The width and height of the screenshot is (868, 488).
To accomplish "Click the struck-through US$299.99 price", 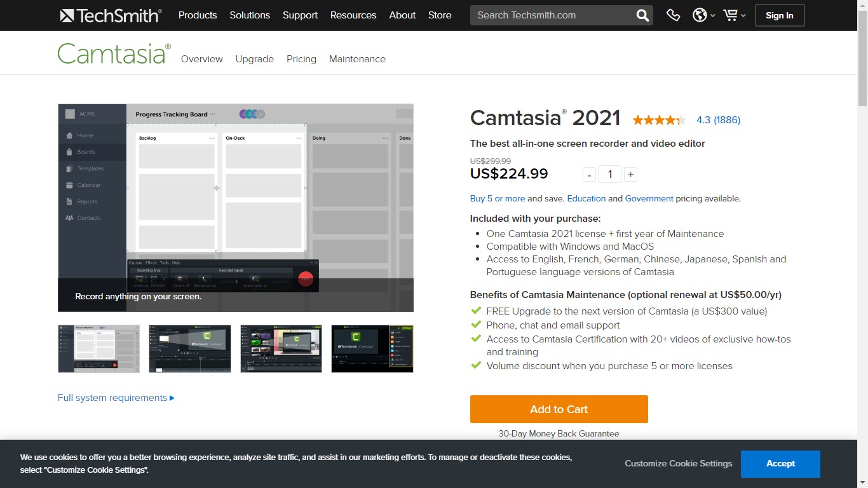I will pyautogui.click(x=491, y=161).
